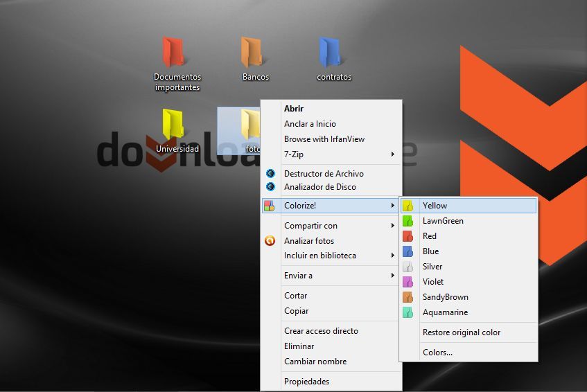
Task: Click the Universidad folder label
Action: pos(177,149)
